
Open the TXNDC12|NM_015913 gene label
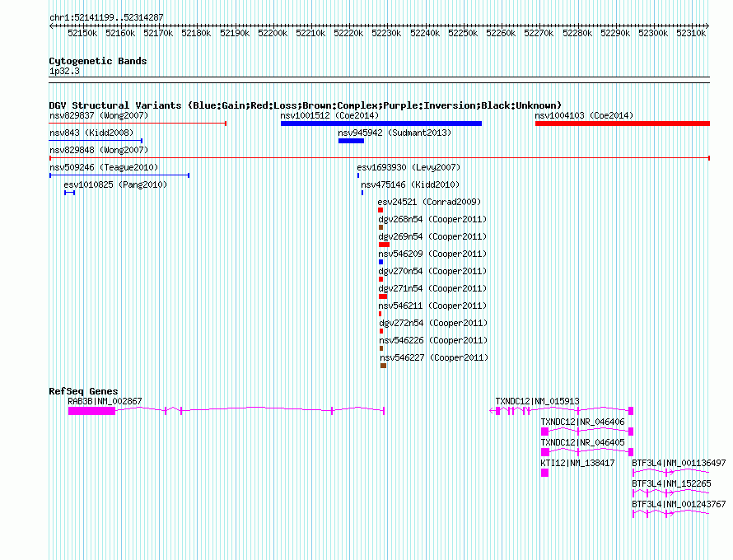pyautogui.click(x=537, y=401)
